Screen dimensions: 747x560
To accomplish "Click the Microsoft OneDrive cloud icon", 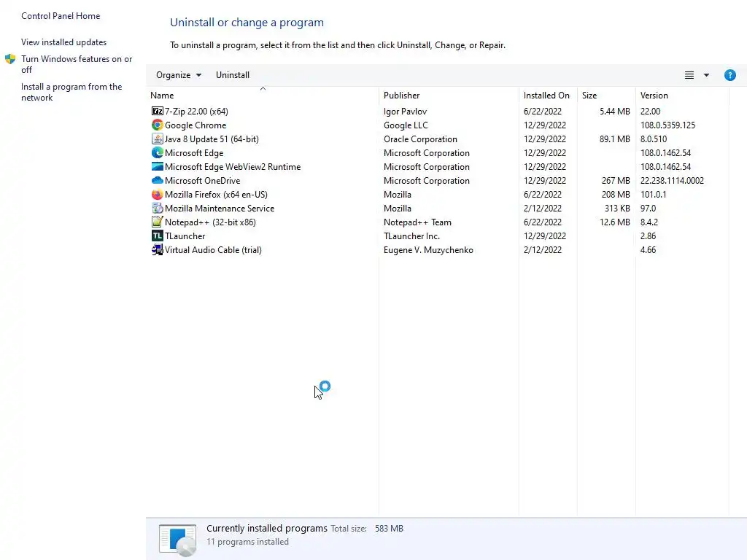I will (158, 181).
